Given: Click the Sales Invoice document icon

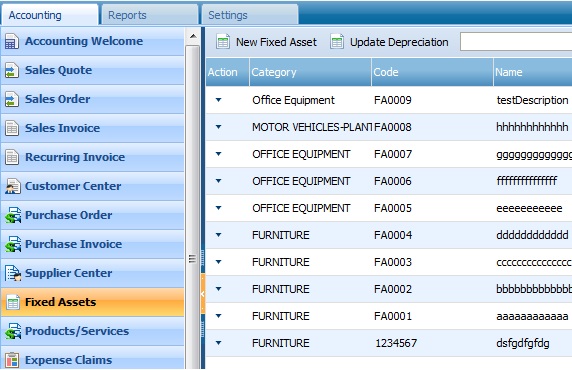Looking at the screenshot, I should 12,128.
